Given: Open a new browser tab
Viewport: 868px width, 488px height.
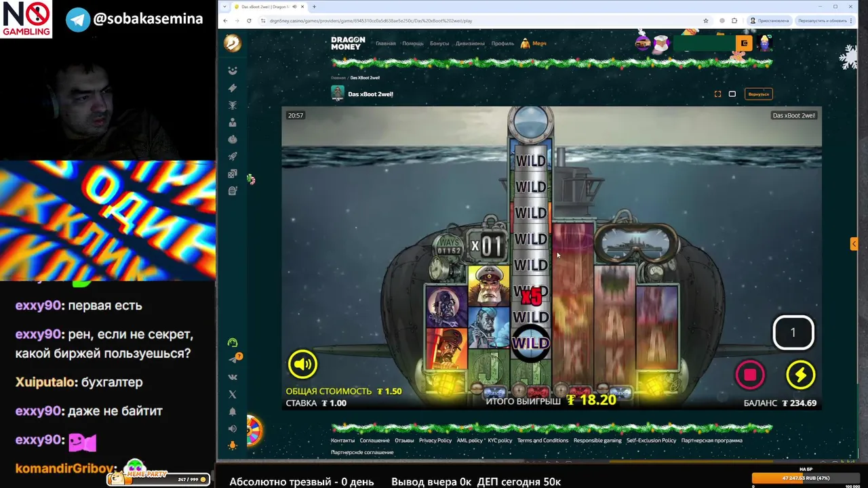Looking at the screenshot, I should [314, 7].
